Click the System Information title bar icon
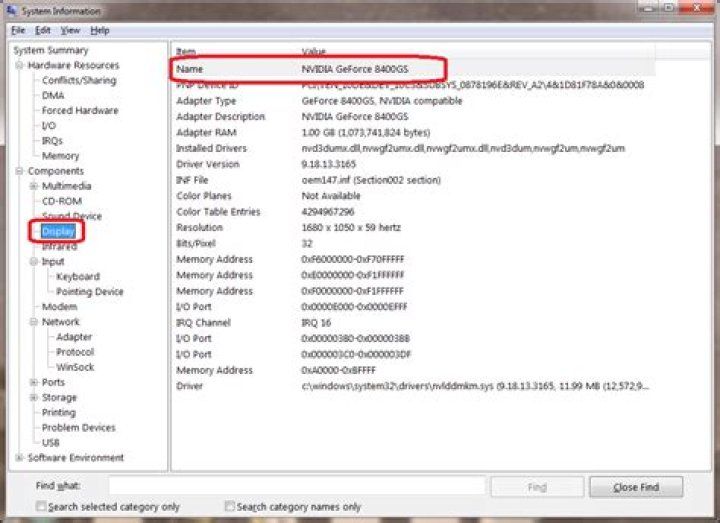Screen dimensions: 720x523 [11, 10]
